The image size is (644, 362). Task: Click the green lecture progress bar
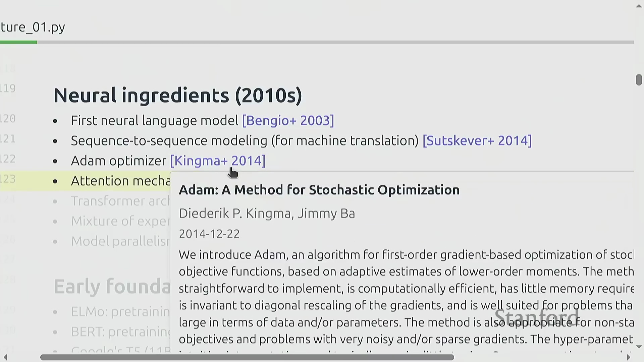point(18,42)
